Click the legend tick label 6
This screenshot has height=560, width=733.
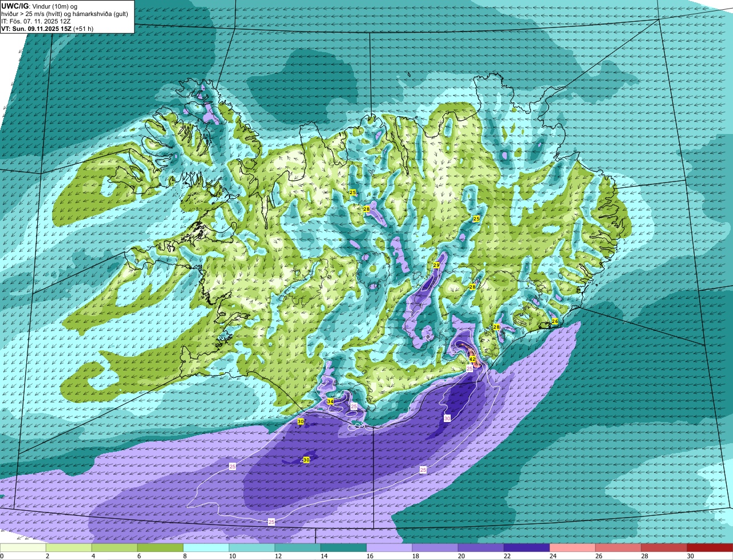139,556
